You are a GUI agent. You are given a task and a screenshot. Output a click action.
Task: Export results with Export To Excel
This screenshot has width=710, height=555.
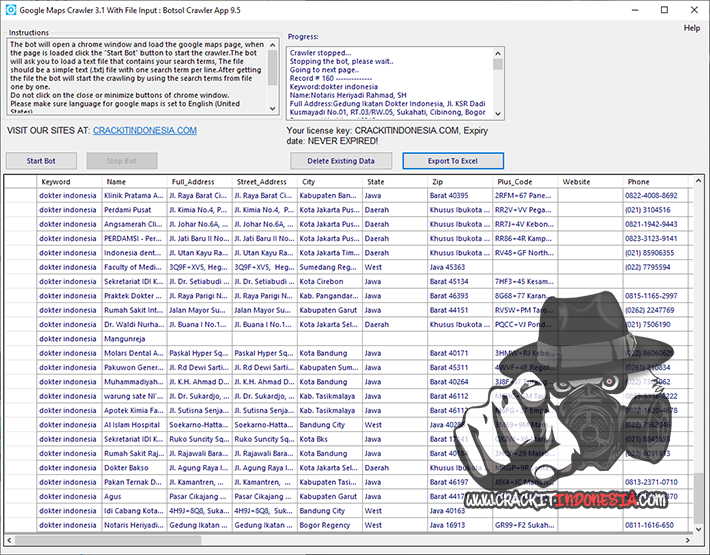452,160
